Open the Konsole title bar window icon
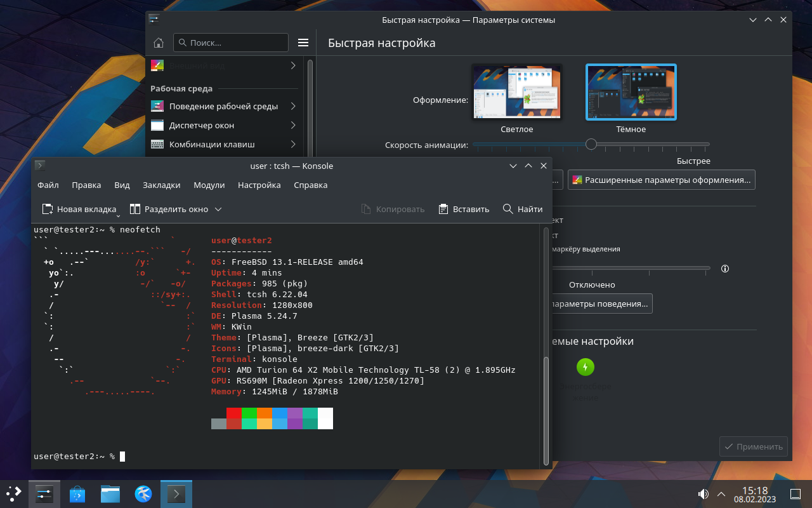This screenshot has height=508, width=812. [x=39, y=166]
